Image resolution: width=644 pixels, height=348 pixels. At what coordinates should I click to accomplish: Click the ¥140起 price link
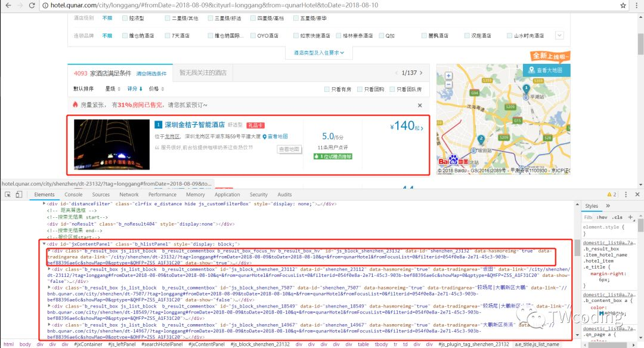[406, 126]
